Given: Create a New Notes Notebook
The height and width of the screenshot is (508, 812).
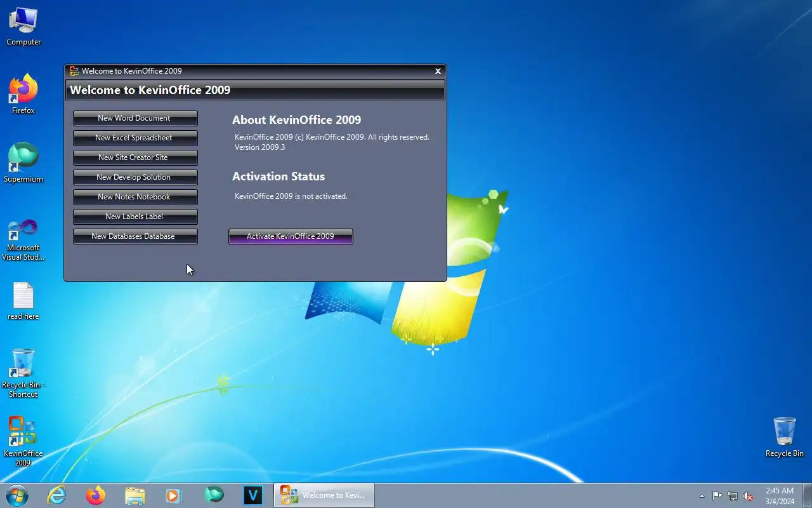Looking at the screenshot, I should [x=135, y=197].
